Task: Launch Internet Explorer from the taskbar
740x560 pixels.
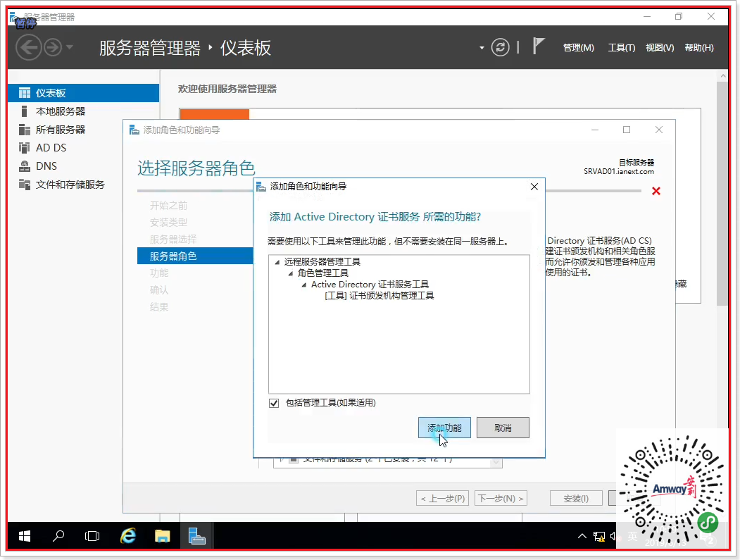Action: [x=127, y=536]
